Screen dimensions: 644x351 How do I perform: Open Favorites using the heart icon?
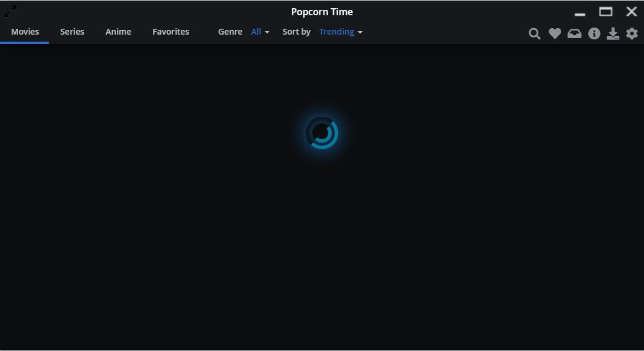pos(554,33)
